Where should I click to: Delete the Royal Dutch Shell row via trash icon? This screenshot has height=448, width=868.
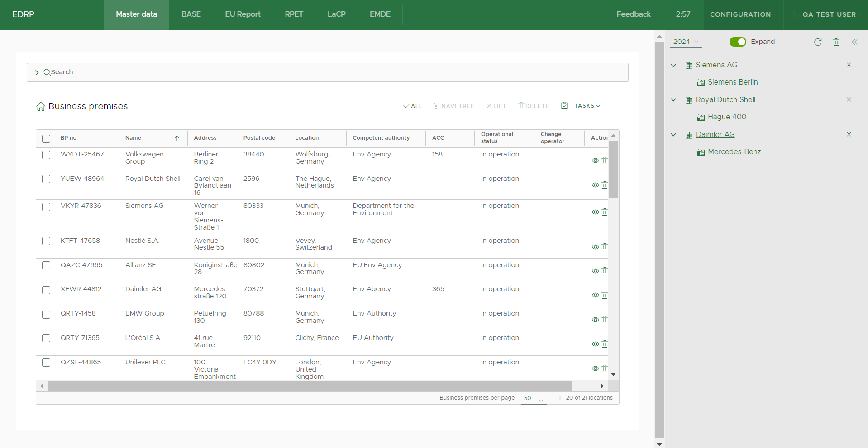(605, 185)
